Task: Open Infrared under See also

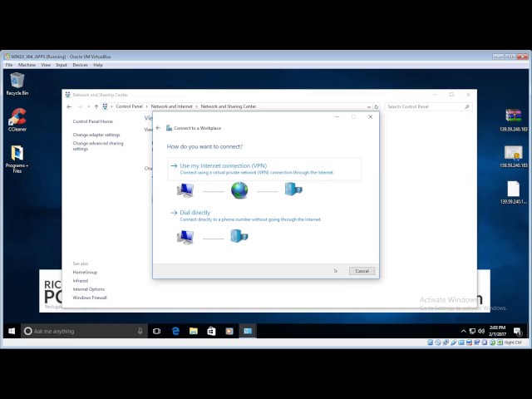Action: (81, 281)
